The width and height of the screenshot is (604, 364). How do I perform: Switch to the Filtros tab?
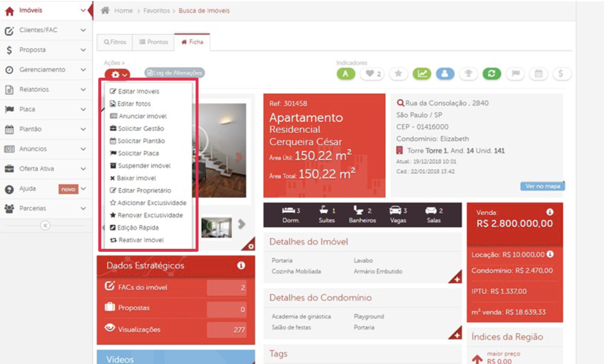[115, 42]
